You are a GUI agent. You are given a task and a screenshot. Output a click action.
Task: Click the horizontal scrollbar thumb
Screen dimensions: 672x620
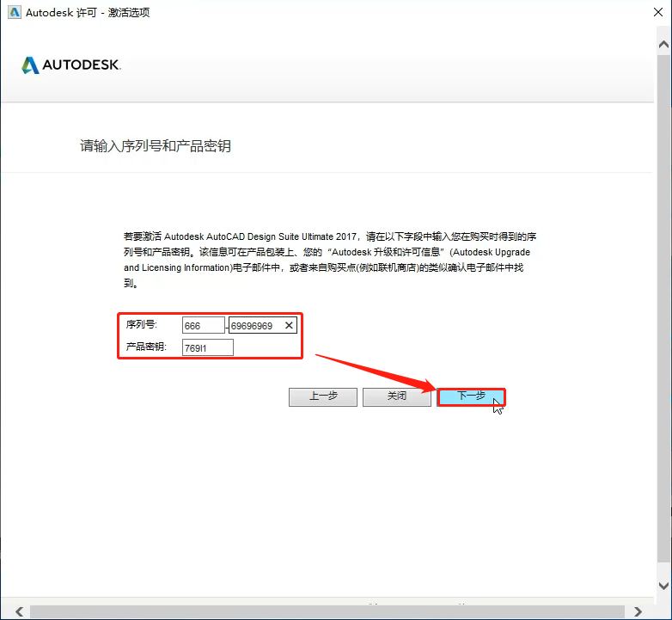tap(327, 611)
